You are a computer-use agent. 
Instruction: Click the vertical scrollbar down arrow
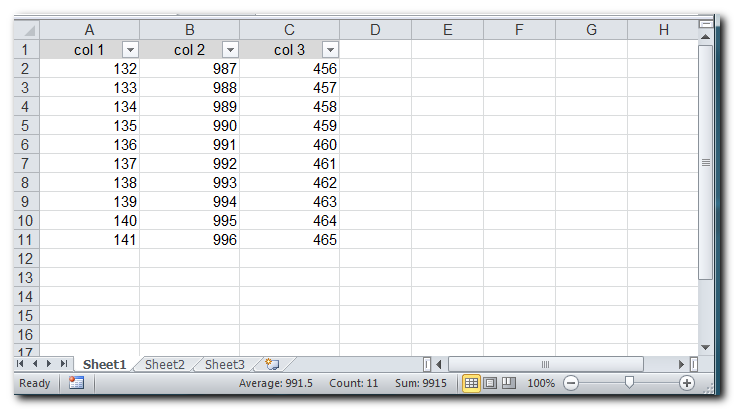click(x=705, y=347)
